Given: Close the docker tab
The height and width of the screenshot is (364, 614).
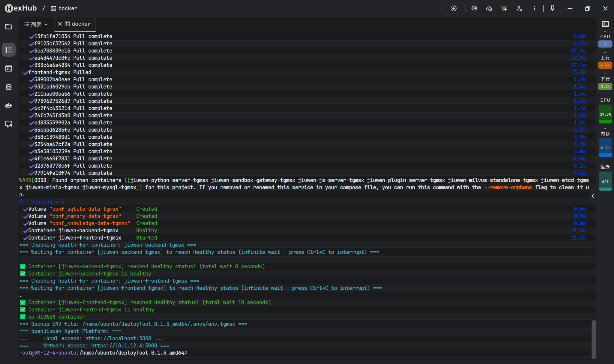Looking at the screenshot, I should point(60,24).
